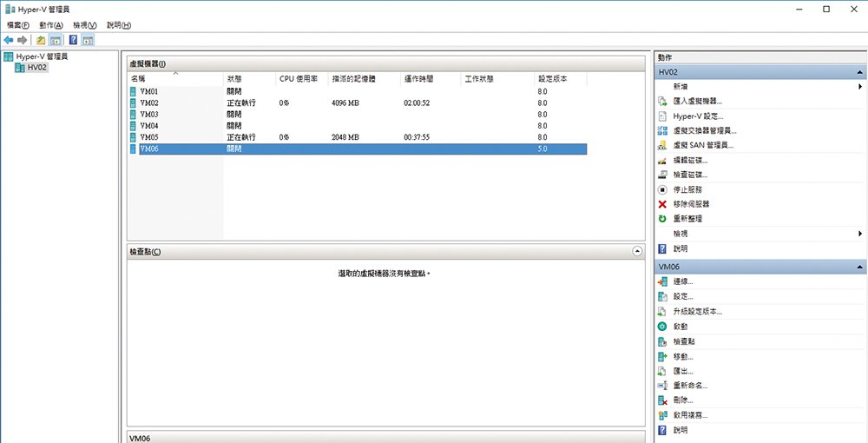Click the VM06 details panel header at bottom
Screen dimensions: 868x443
tap(386, 438)
